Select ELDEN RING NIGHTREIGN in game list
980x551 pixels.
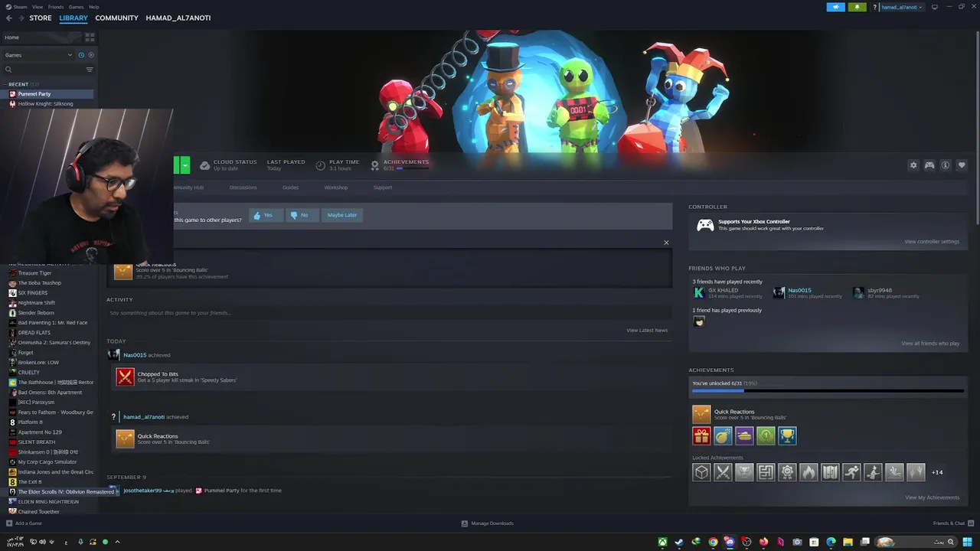(48, 502)
